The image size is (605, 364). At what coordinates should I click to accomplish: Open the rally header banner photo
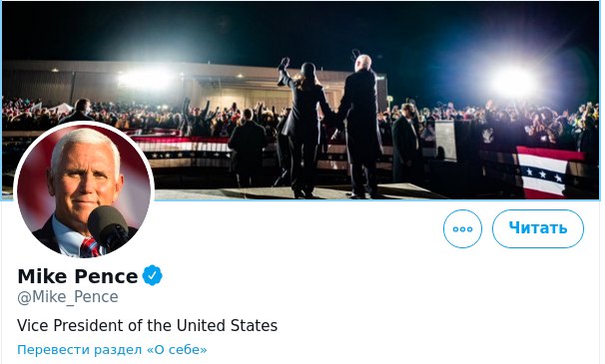click(x=301, y=101)
